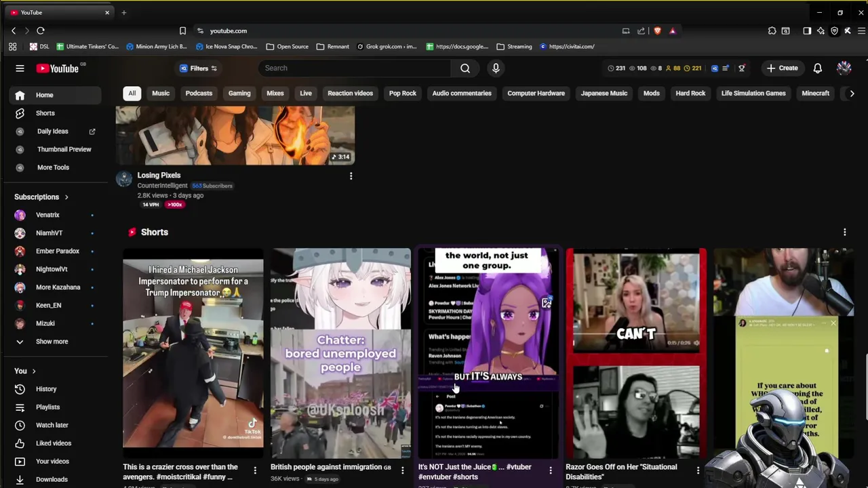Reload the page with the refresh icon
The height and width of the screenshot is (488, 868).
tap(41, 30)
